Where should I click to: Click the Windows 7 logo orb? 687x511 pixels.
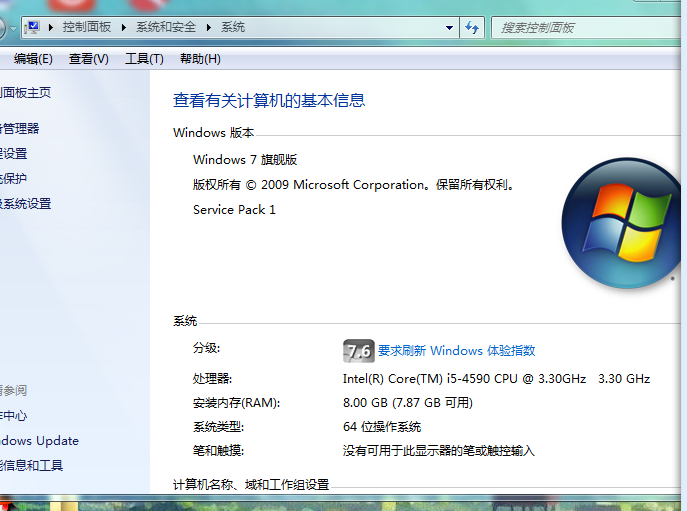pyautogui.click(x=622, y=223)
